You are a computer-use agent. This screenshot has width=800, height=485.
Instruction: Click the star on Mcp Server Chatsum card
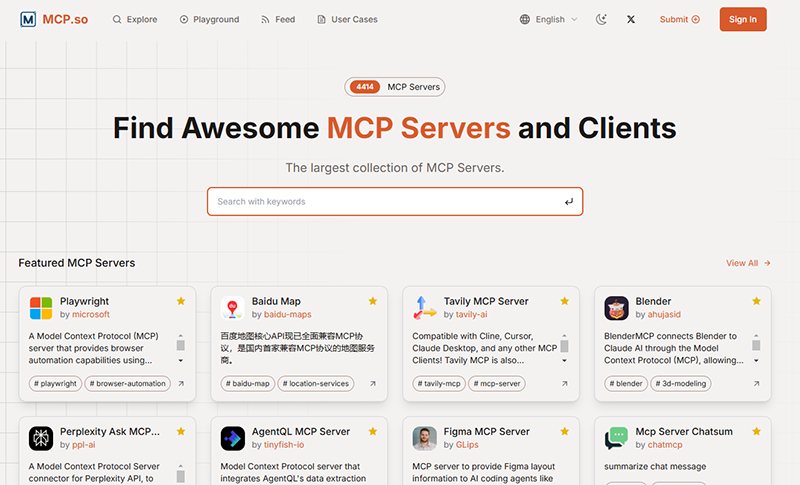[757, 431]
